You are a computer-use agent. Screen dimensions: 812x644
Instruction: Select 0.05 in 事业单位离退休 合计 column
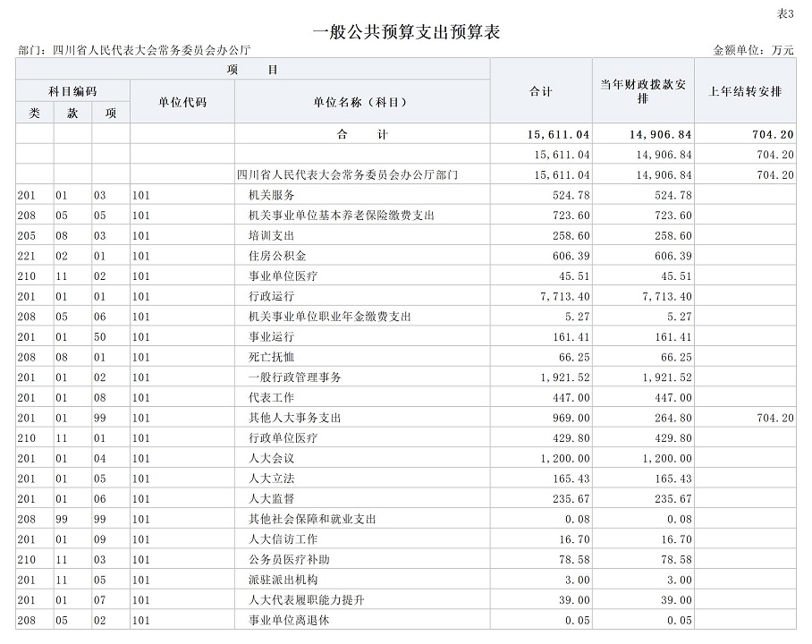click(x=577, y=620)
